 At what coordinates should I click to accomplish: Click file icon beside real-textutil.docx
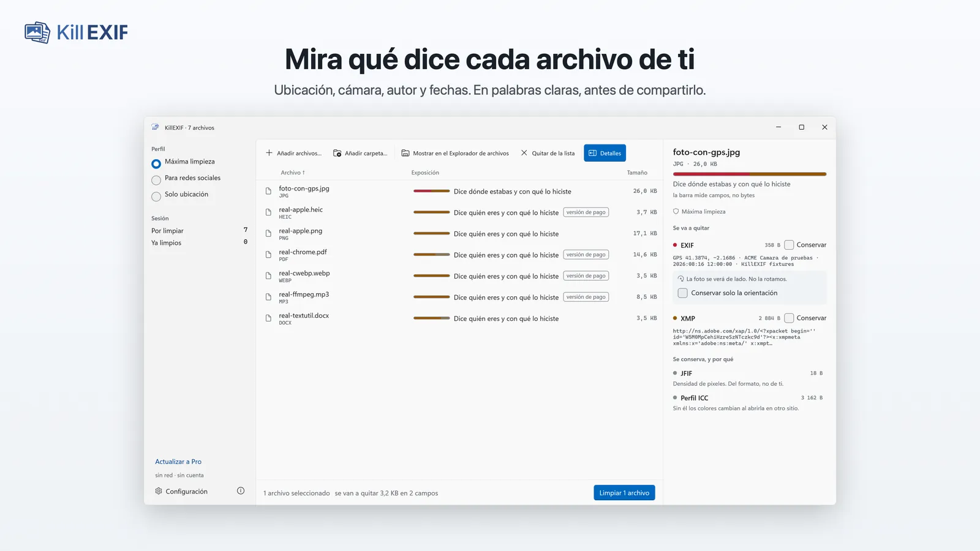click(x=268, y=318)
